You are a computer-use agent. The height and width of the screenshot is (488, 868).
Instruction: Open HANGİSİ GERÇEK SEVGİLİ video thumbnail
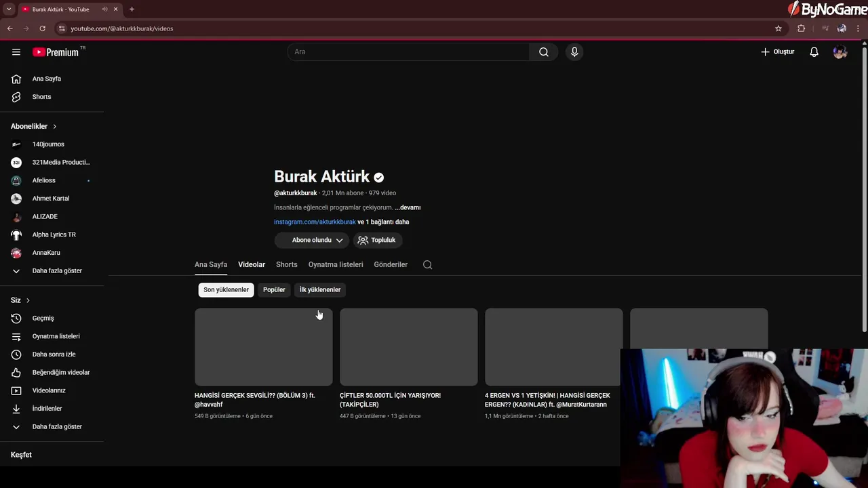[x=264, y=347]
